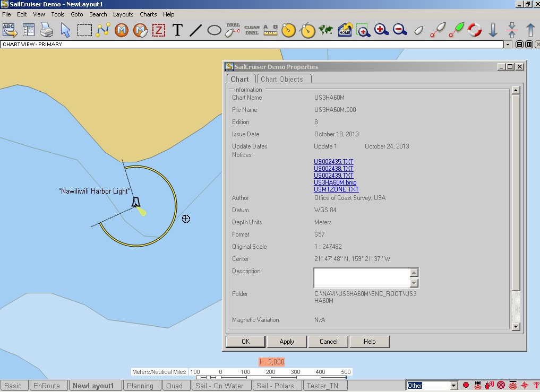Open the Layouts menu
Screen dimensions: 540x392
(x=123, y=14)
